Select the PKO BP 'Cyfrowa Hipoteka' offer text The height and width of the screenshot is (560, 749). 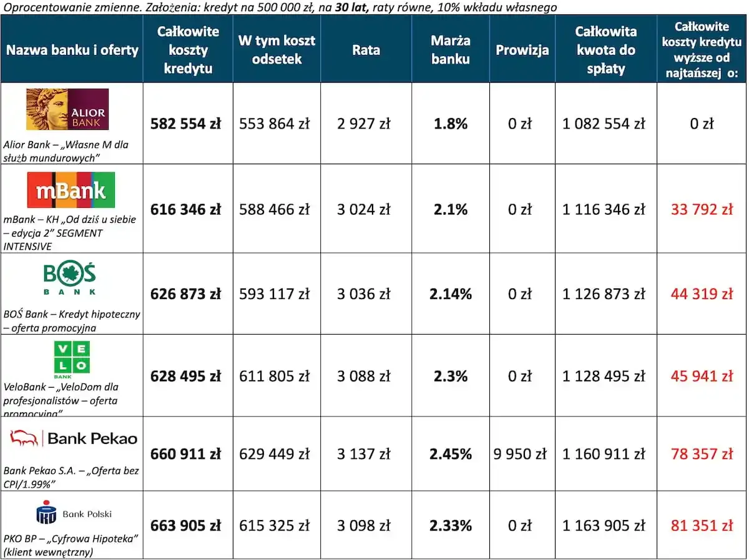[71, 545]
